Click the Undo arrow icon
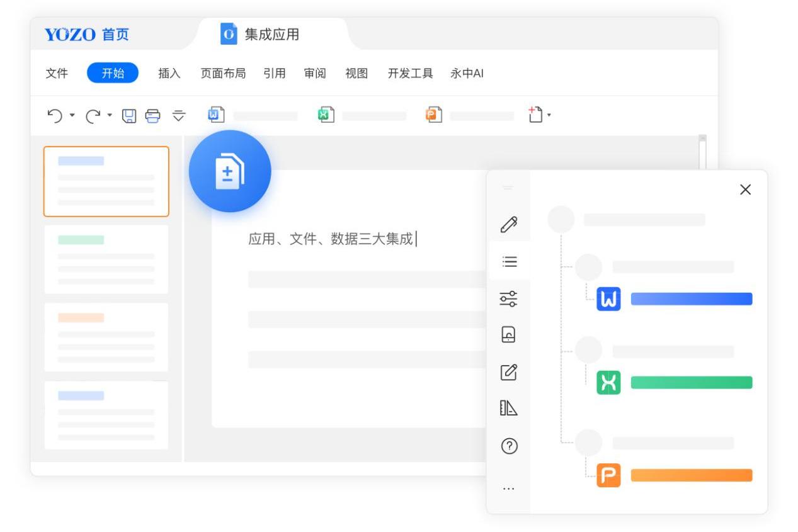798x532 pixels. coord(55,115)
